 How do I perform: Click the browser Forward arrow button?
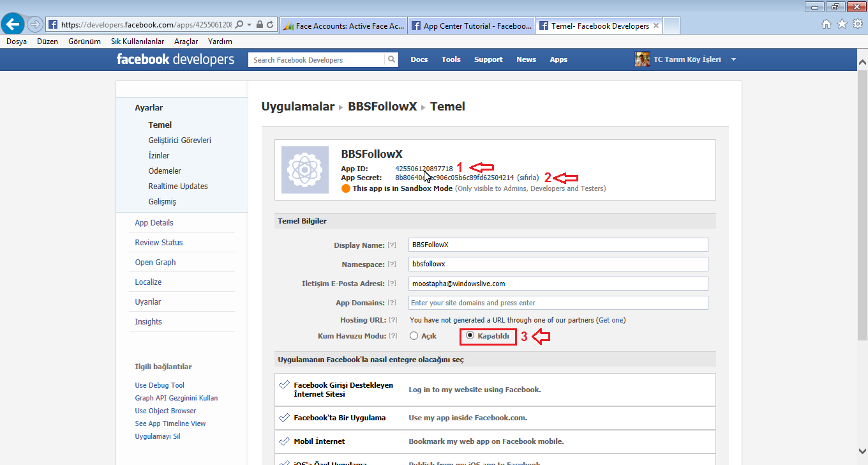pos(34,25)
